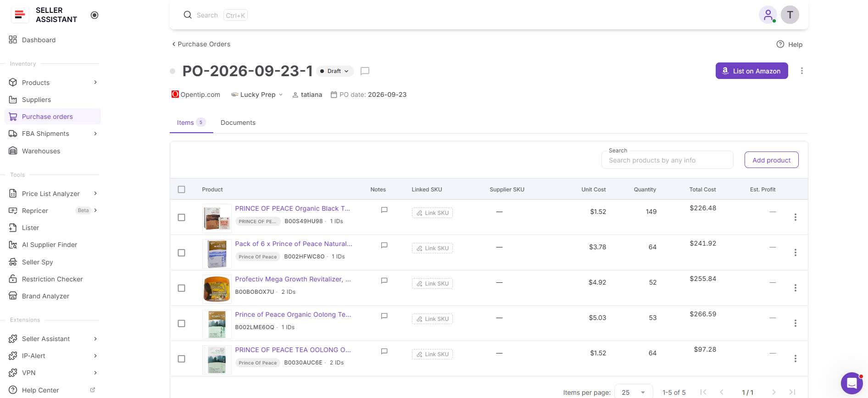Click the Profectiv product thumbnail image
Screen dimensions: 868x398
pyautogui.click(x=217, y=289)
